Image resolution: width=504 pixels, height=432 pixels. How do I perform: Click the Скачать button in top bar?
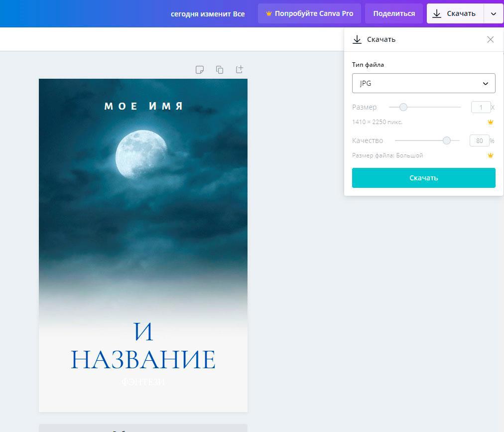(455, 13)
